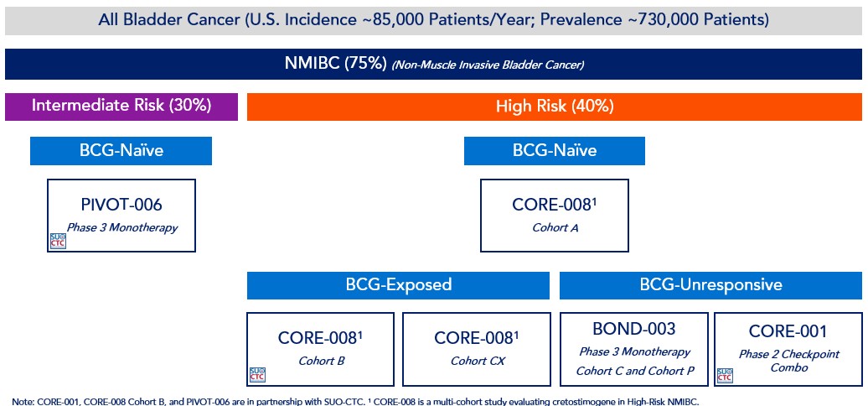Click the SUO-CTC logo in PIVOT-006 box
This screenshot has width=868, height=406.
tap(58, 241)
